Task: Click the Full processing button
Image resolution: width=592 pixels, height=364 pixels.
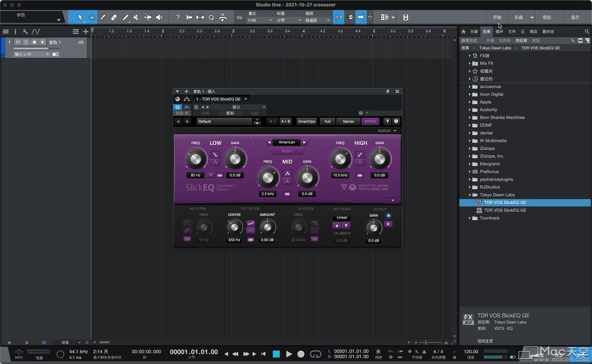Action: (327, 121)
